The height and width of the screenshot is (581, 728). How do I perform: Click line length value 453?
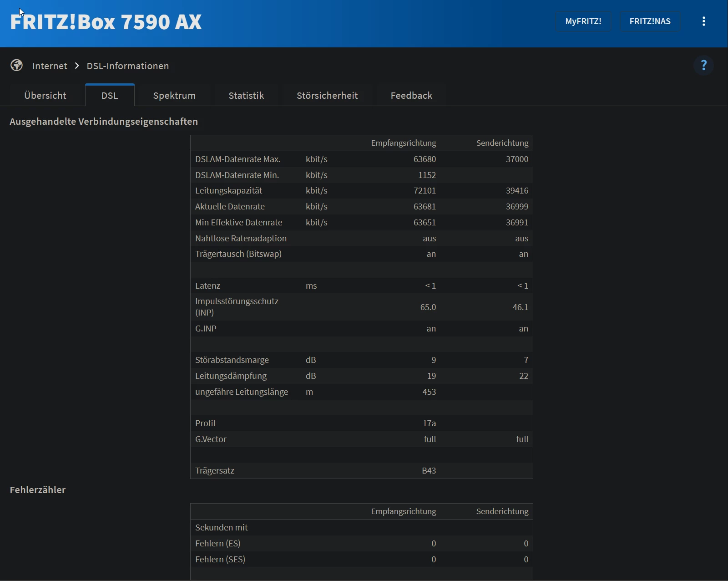(x=429, y=392)
